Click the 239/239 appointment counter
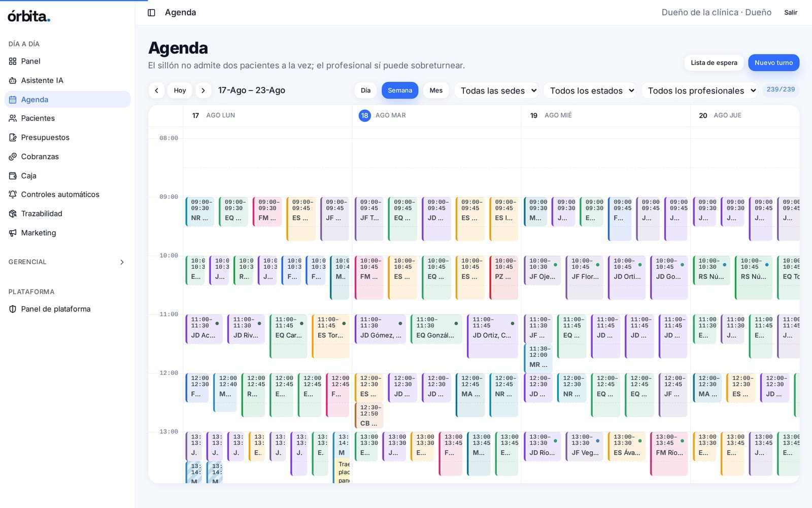This screenshot has height=508, width=812. click(781, 90)
